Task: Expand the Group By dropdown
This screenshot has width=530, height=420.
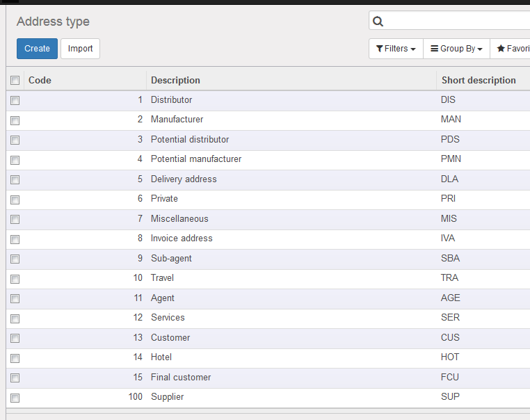Action: 456,49
